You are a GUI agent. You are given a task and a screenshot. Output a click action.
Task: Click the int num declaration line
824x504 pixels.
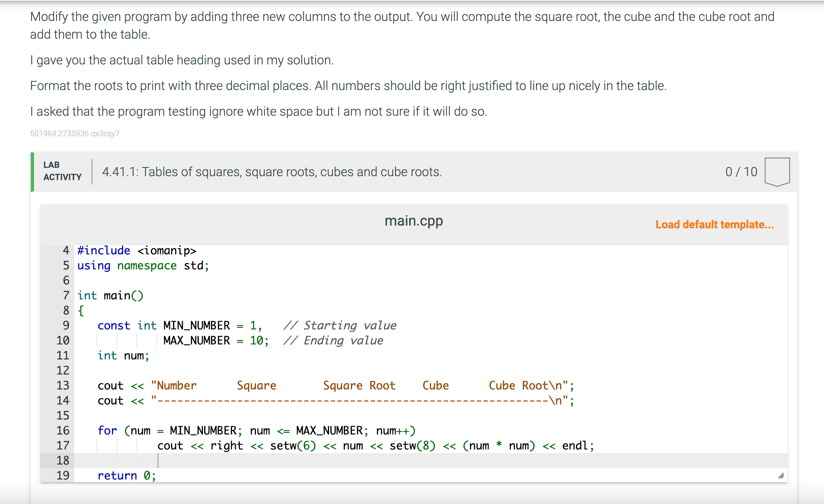(x=123, y=355)
